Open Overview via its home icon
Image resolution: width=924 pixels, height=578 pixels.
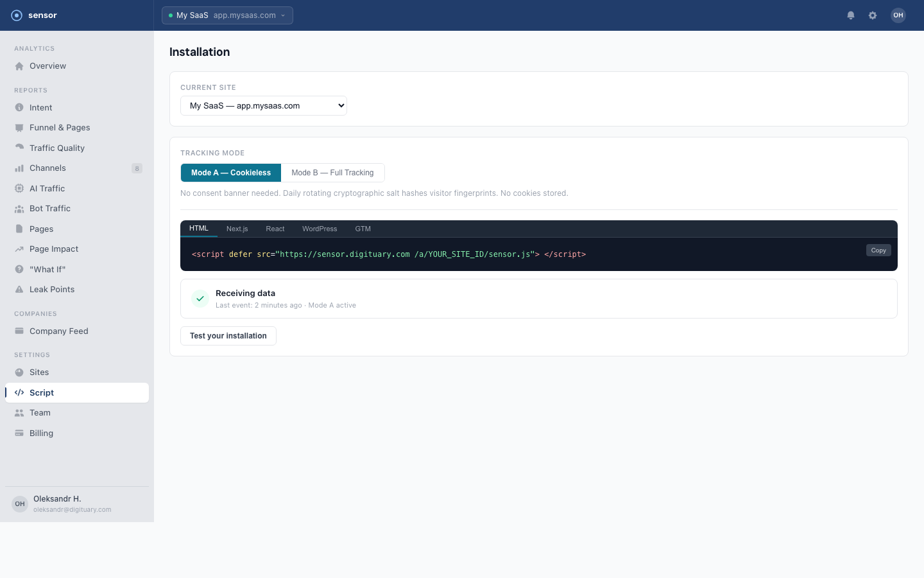[19, 66]
